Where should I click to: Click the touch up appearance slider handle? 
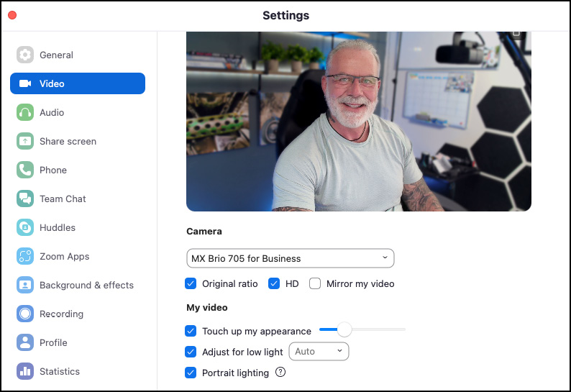344,329
